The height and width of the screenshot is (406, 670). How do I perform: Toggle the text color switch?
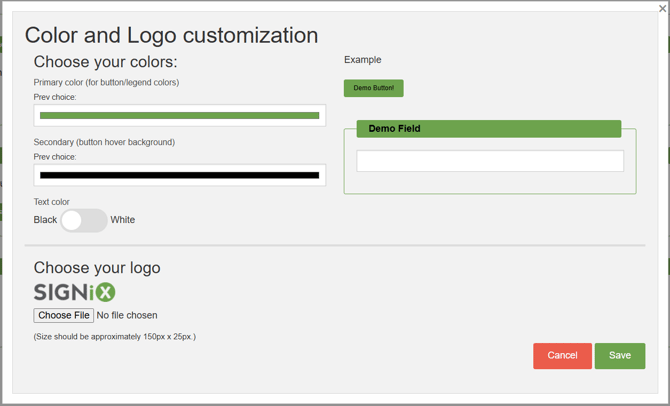(83, 220)
